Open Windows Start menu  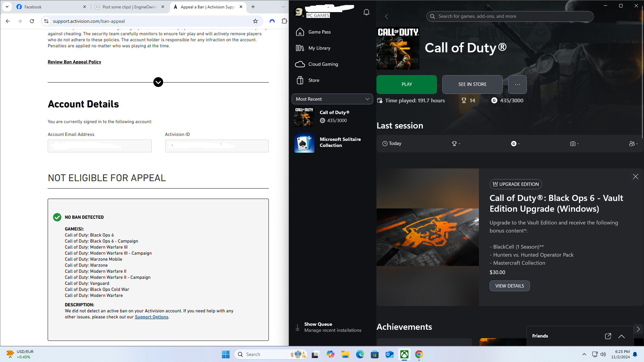226,354
